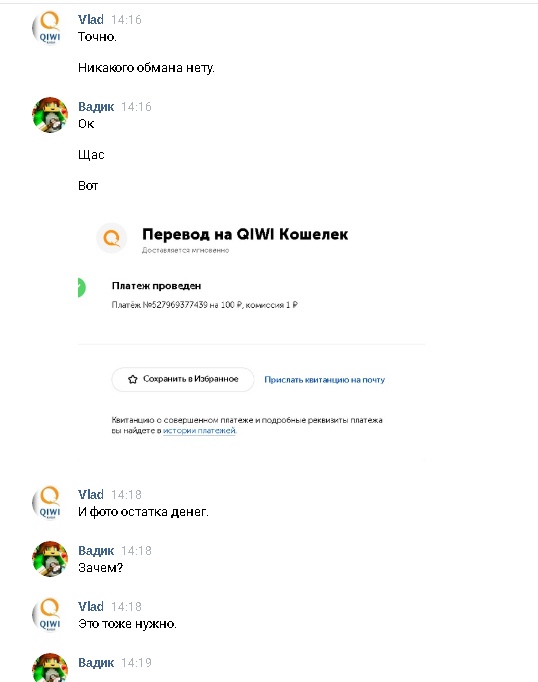Click star icon on 'Сохранить в Избранное'
The image size is (538, 682).
[x=133, y=379]
